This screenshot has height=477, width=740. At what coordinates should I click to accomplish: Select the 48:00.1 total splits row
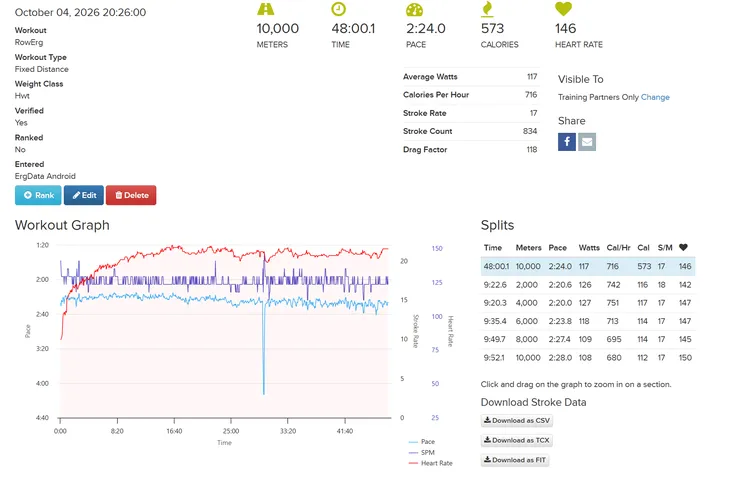[588, 267]
